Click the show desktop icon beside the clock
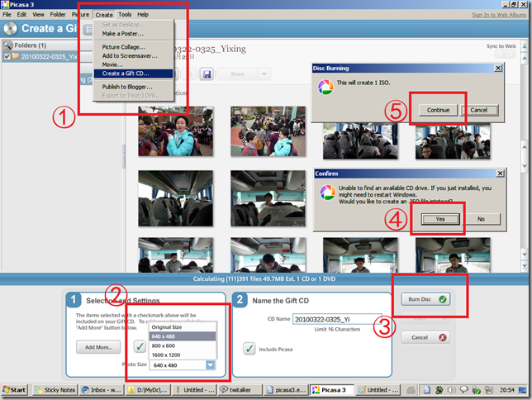 click(x=523, y=390)
